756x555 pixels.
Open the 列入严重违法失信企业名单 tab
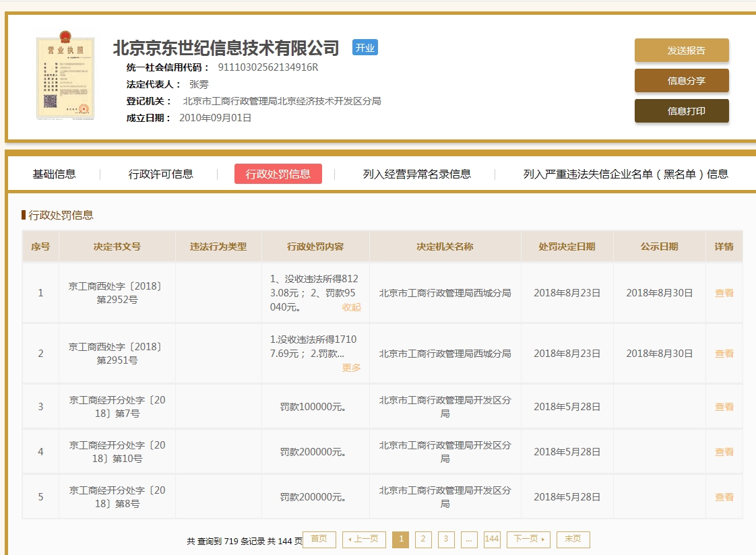[625, 174]
